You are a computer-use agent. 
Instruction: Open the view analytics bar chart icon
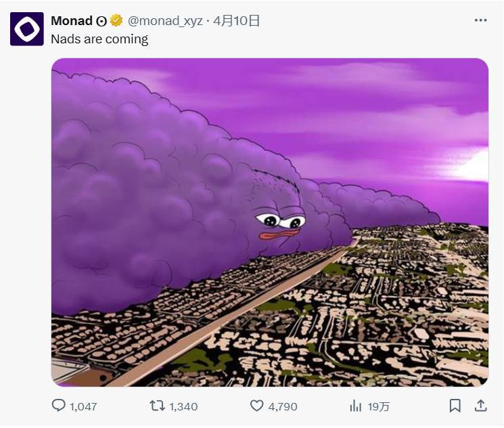pos(355,406)
